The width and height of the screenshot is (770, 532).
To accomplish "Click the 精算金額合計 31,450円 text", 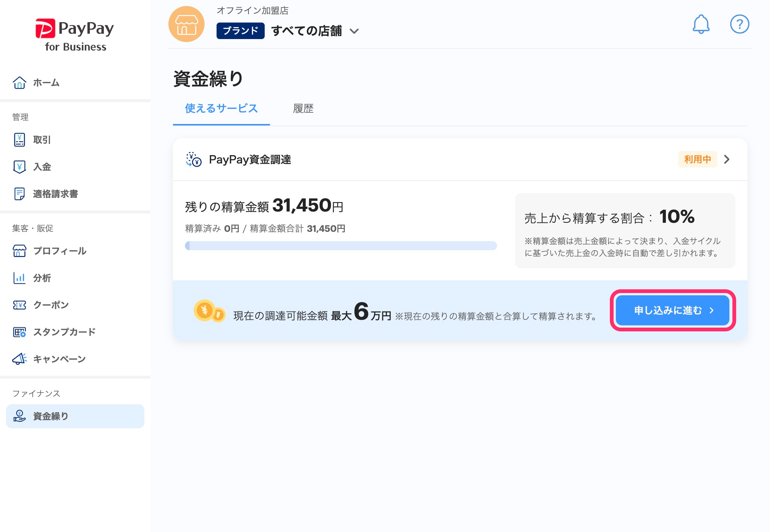I will (x=297, y=229).
